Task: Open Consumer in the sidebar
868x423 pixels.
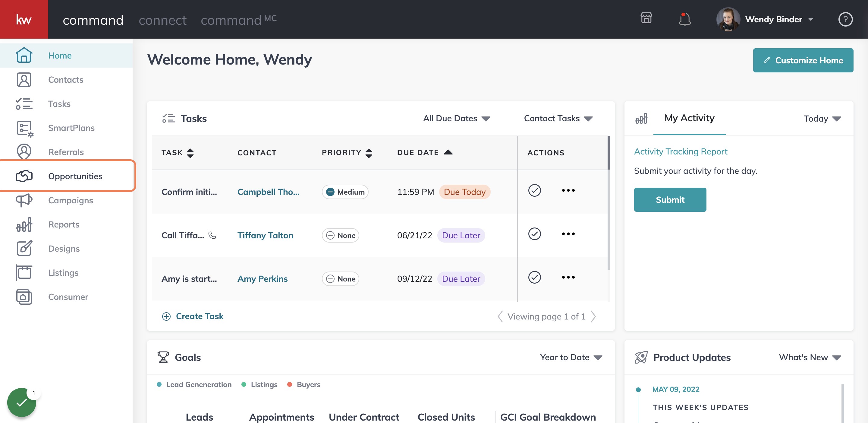Action: pos(66,297)
